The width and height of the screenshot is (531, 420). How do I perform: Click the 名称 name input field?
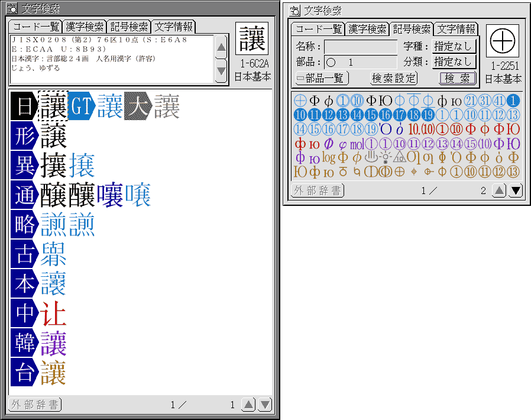[361, 46]
